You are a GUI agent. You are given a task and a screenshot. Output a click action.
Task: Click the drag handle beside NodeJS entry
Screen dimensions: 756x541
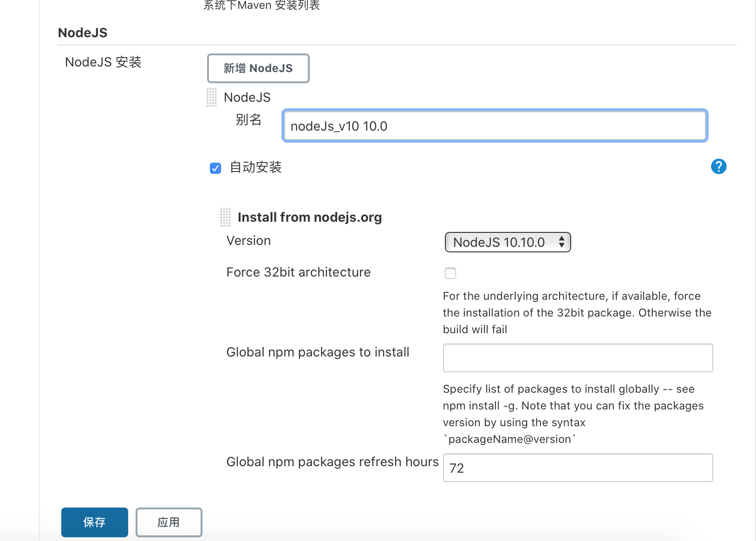(211, 98)
